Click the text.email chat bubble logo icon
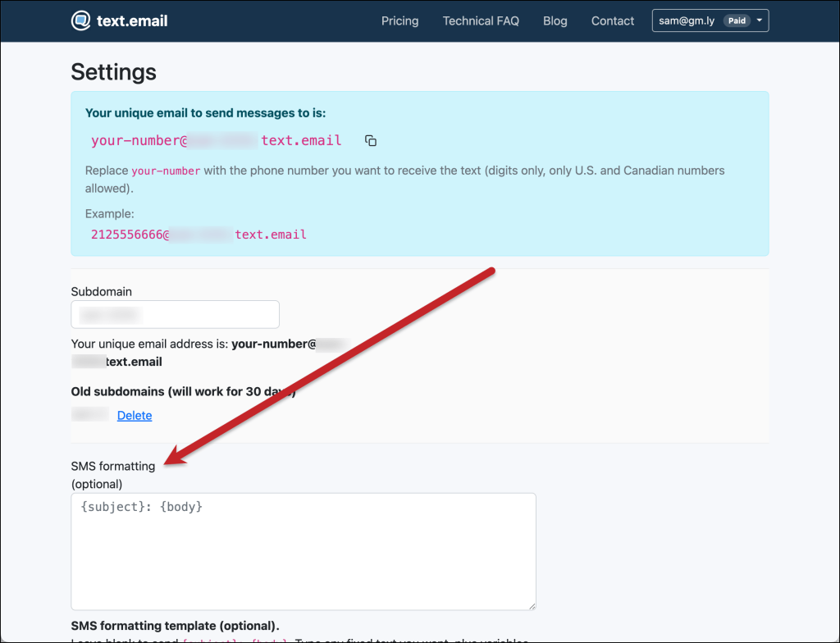Viewport: 840px width, 643px height. tap(81, 21)
